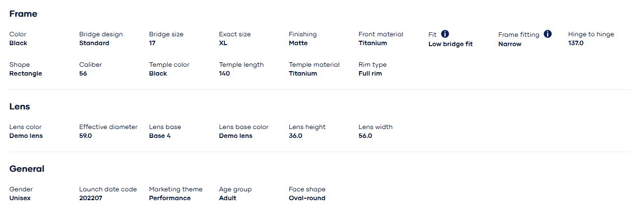Viewport: 644px width, 209px height.
Task: Click the Rectangle shape value
Action: click(x=26, y=74)
